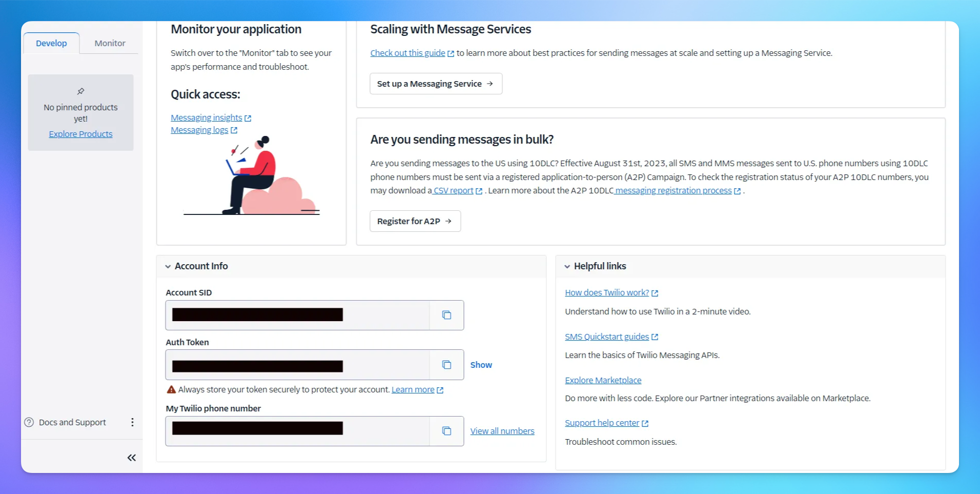Click the Account SID field
980x494 pixels.
297,315
